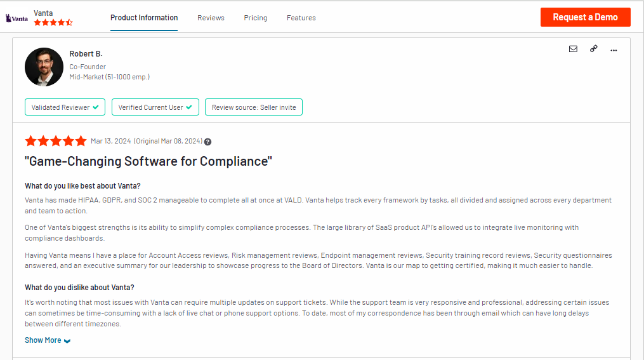Screen dimensions: 644x360
Task: Click the "Mid-Market (51-1000 emp.)" text
Action: (x=110, y=77)
